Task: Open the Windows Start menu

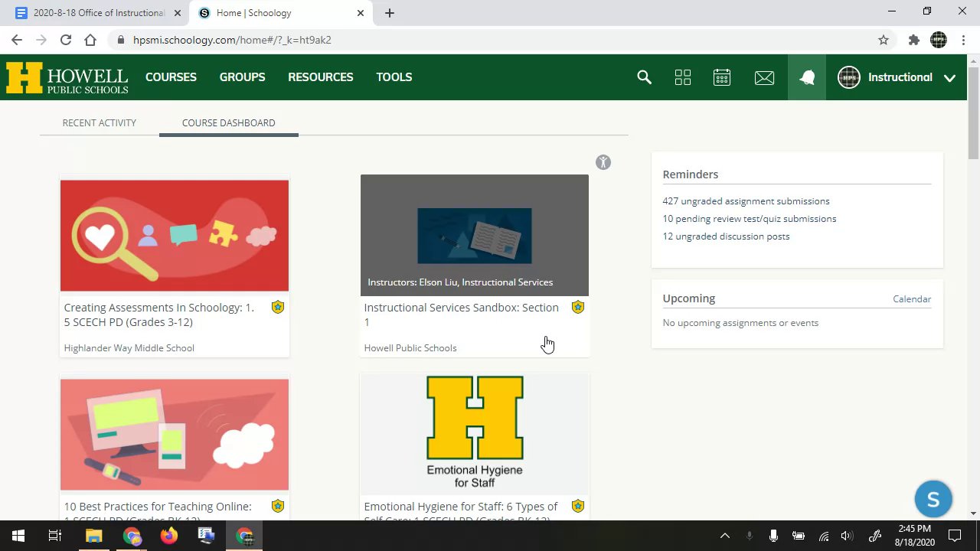Action: pos(18,536)
